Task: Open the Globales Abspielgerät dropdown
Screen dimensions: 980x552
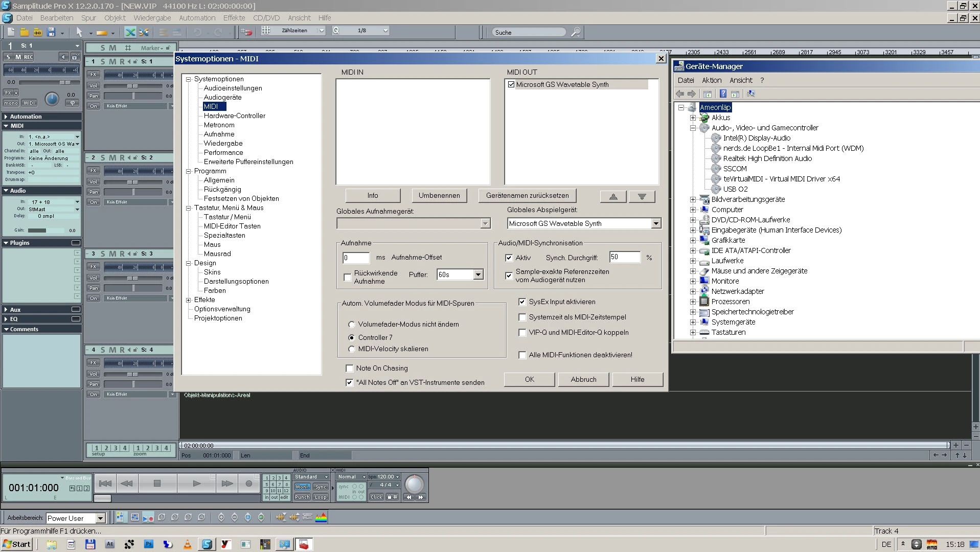Action: pos(656,223)
